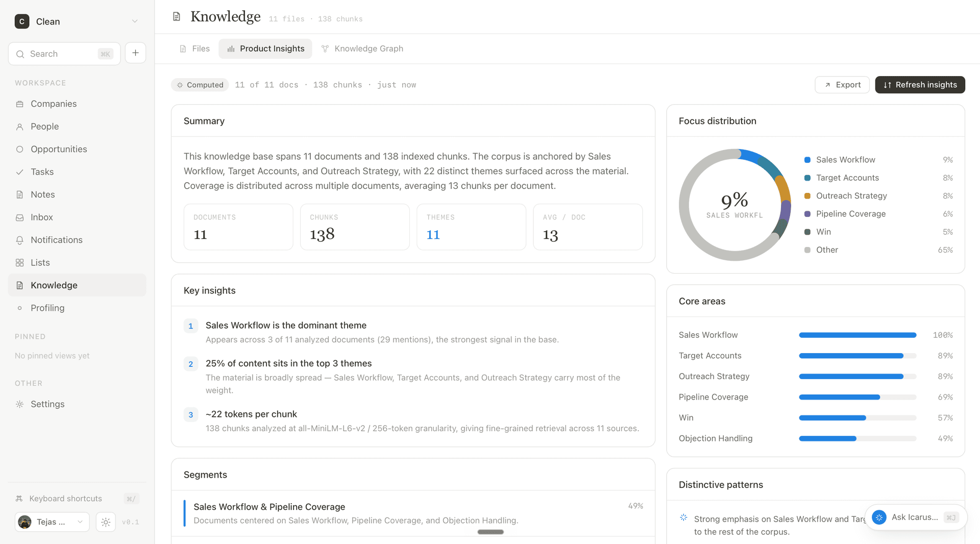980x544 pixels.
Task: Switch to the Files tab
Action: [x=194, y=48]
